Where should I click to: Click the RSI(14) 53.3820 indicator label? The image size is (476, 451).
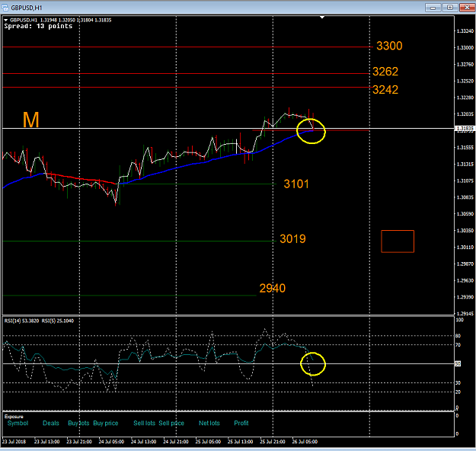pyautogui.click(x=21, y=321)
